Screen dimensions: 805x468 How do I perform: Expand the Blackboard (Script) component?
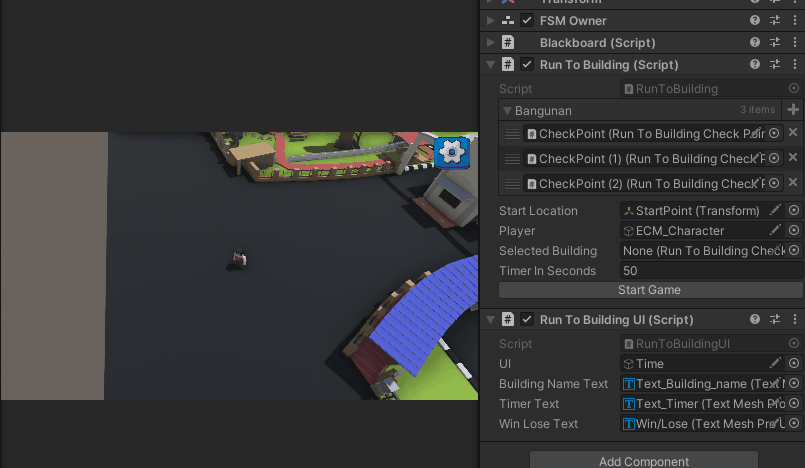pyautogui.click(x=490, y=42)
